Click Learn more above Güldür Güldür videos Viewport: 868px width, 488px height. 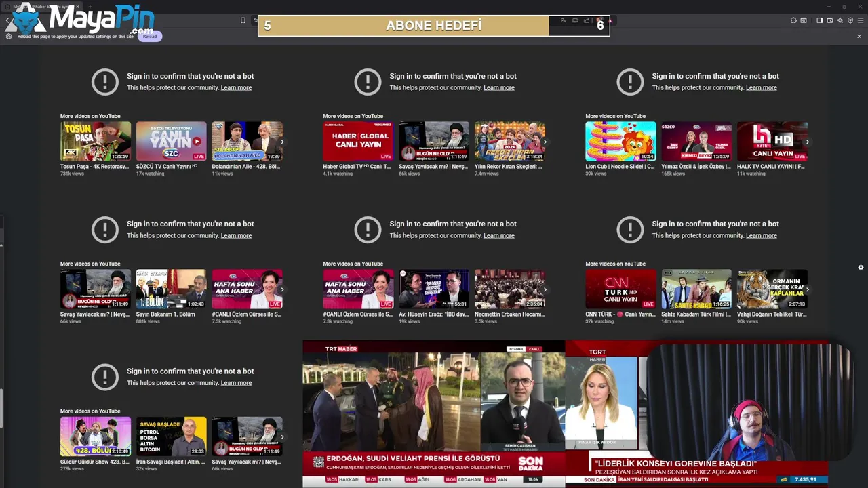click(236, 382)
